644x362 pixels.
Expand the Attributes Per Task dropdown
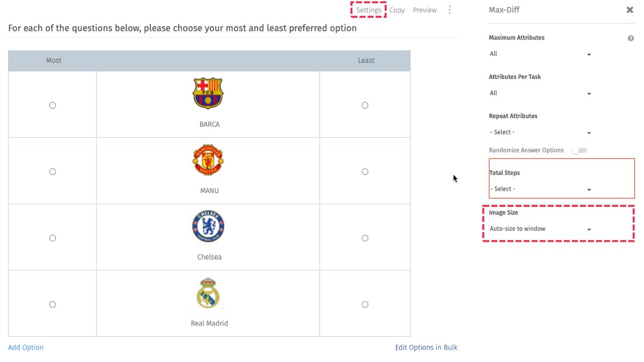(540, 93)
